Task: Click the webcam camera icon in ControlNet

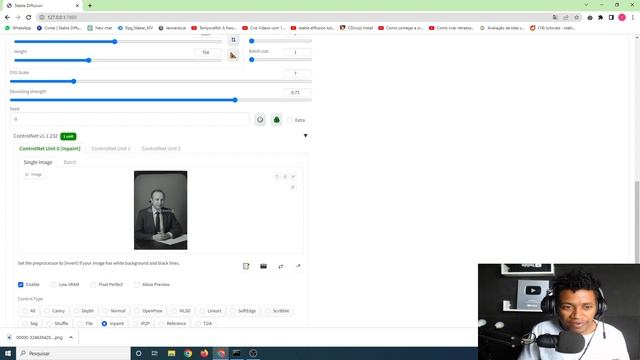Action: tap(263, 266)
